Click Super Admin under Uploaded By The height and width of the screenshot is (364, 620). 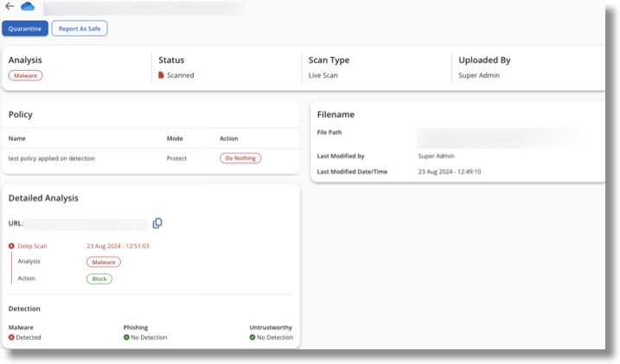pyautogui.click(x=479, y=76)
